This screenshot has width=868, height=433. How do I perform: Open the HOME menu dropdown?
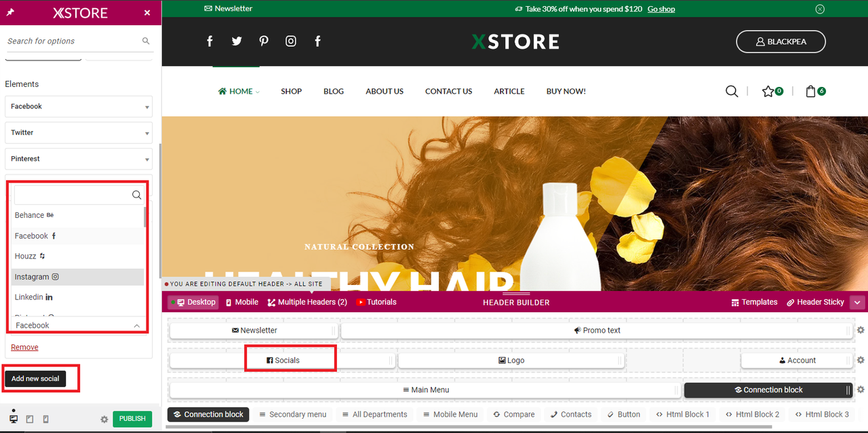point(239,91)
